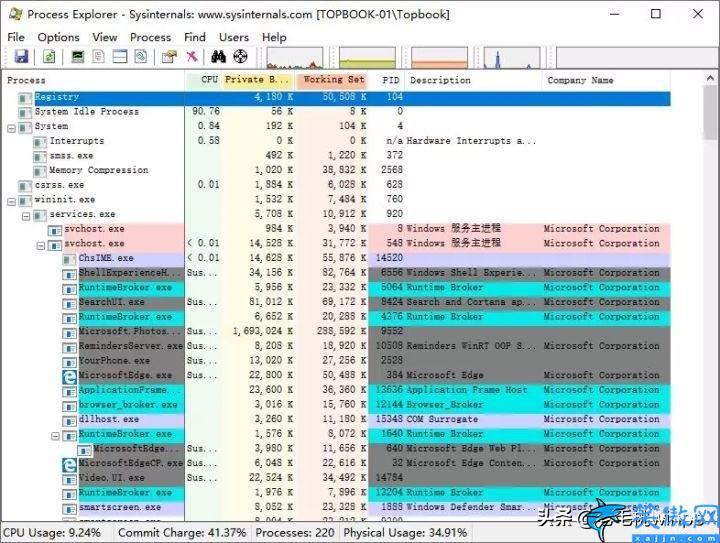The width and height of the screenshot is (720, 543).
Task: Click the System Idle Process row icon
Action: 25,112
